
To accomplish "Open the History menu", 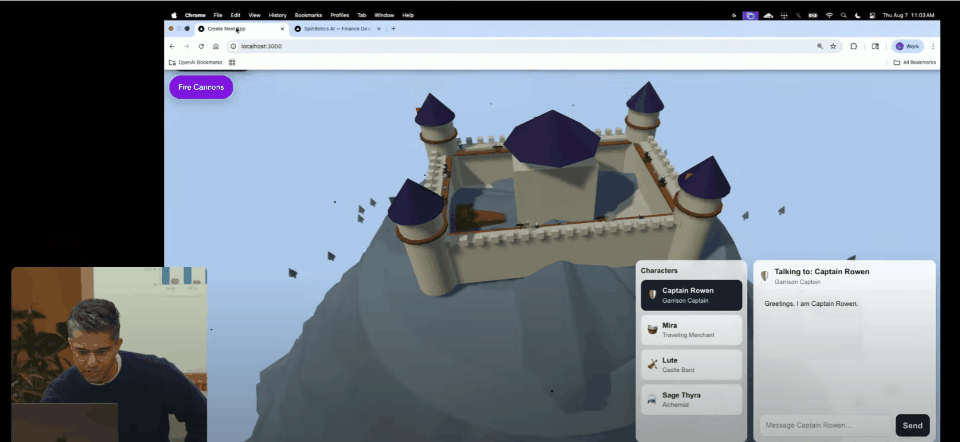I will [x=277, y=15].
